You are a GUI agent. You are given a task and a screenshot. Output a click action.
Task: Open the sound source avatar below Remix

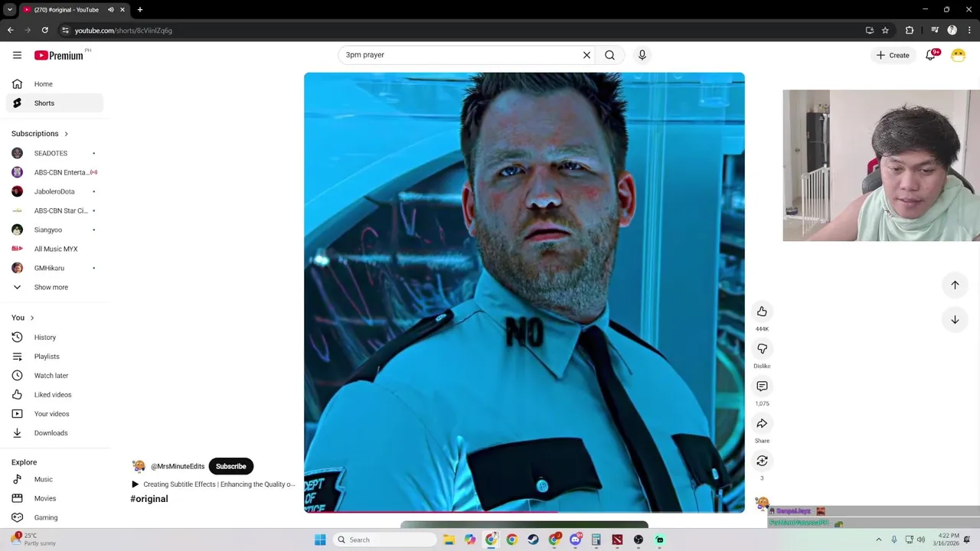coord(762,504)
